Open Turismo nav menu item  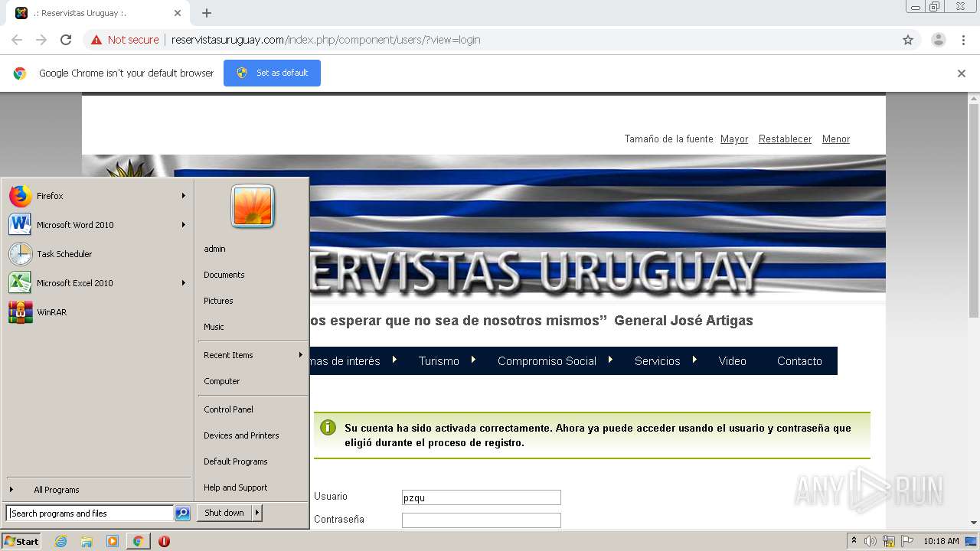pyautogui.click(x=439, y=361)
